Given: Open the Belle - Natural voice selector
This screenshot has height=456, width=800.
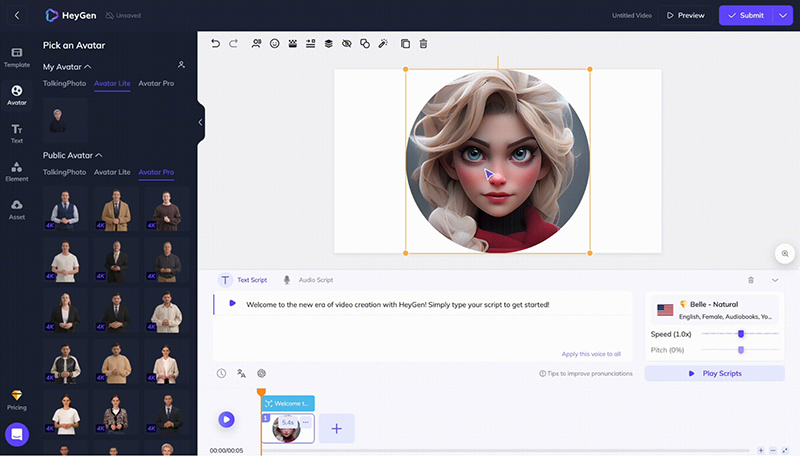Looking at the screenshot, I should pos(715,308).
